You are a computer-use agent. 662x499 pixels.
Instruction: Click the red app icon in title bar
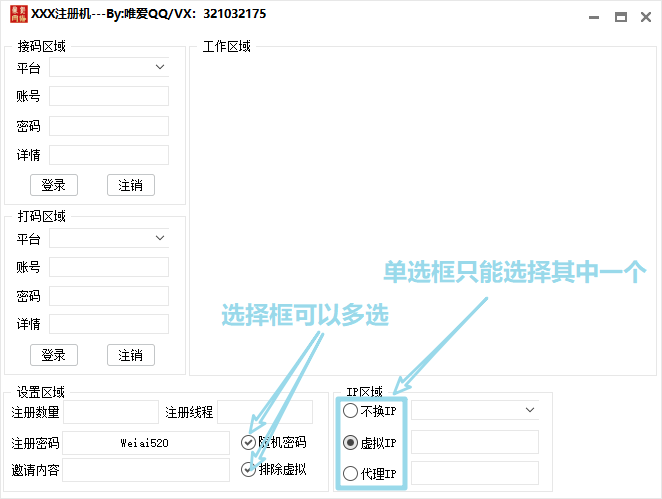point(19,14)
